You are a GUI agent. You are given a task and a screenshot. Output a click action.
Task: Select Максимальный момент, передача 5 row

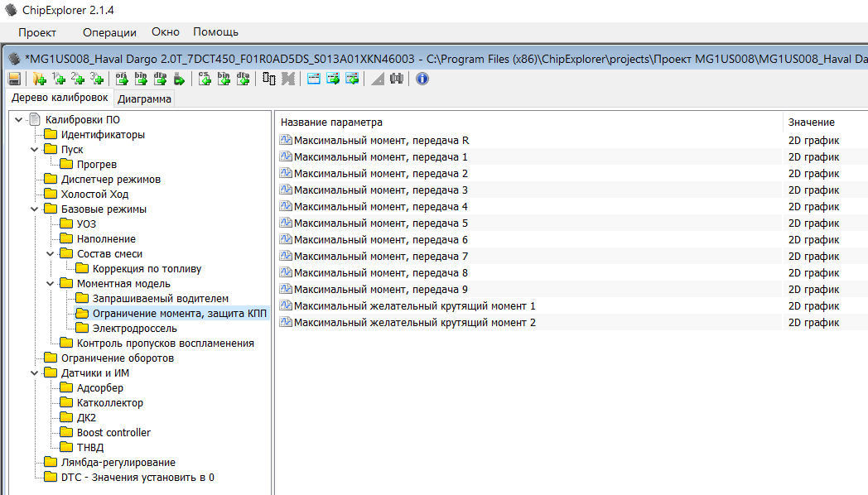(381, 223)
